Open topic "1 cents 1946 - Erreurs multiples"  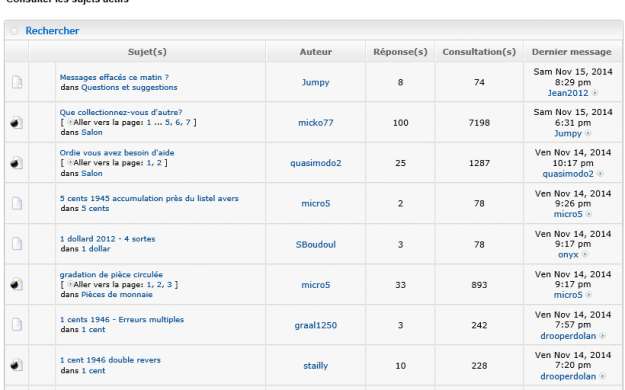click(x=122, y=319)
